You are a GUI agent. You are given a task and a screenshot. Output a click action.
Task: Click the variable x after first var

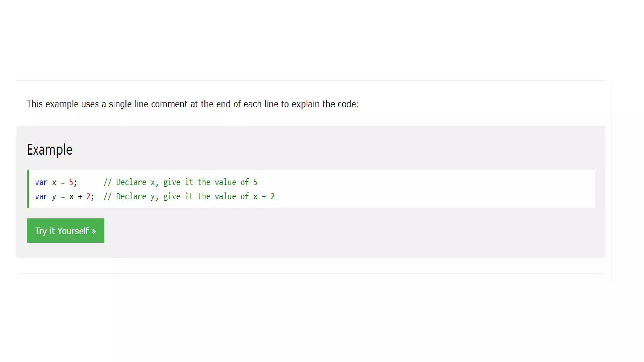[x=54, y=182]
